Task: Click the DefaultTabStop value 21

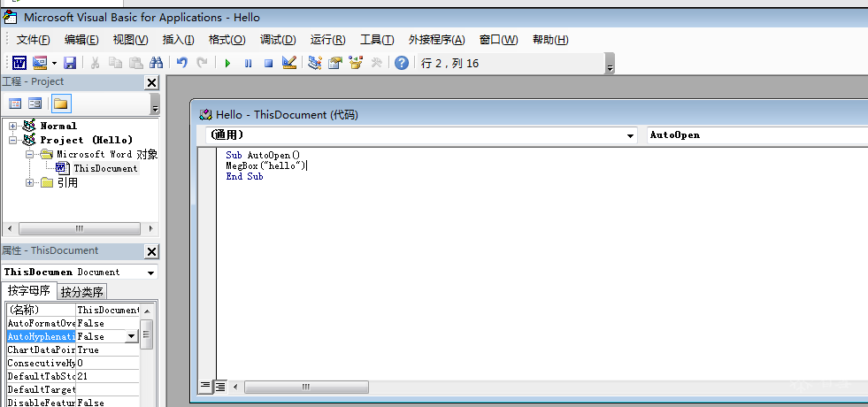Action: coord(107,377)
